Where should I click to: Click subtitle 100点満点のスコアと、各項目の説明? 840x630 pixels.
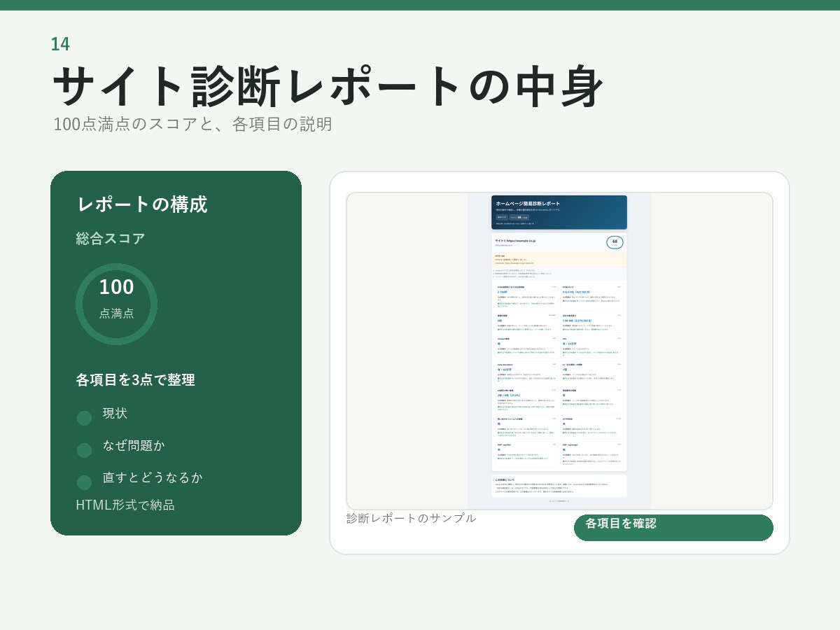(x=192, y=124)
